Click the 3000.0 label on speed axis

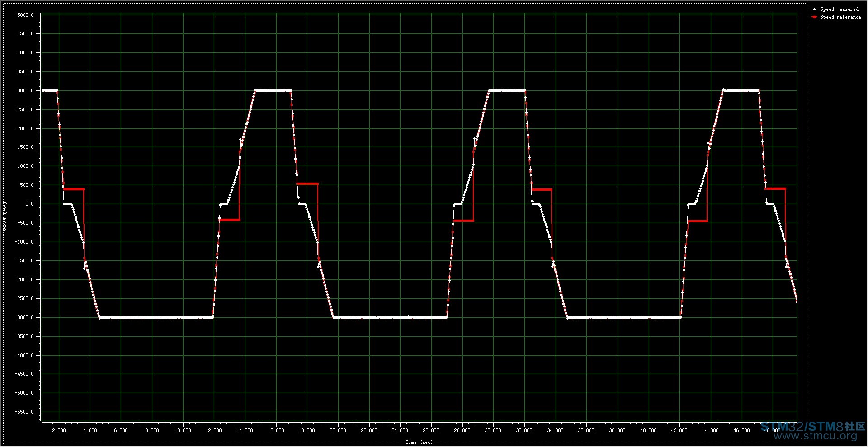click(25, 90)
